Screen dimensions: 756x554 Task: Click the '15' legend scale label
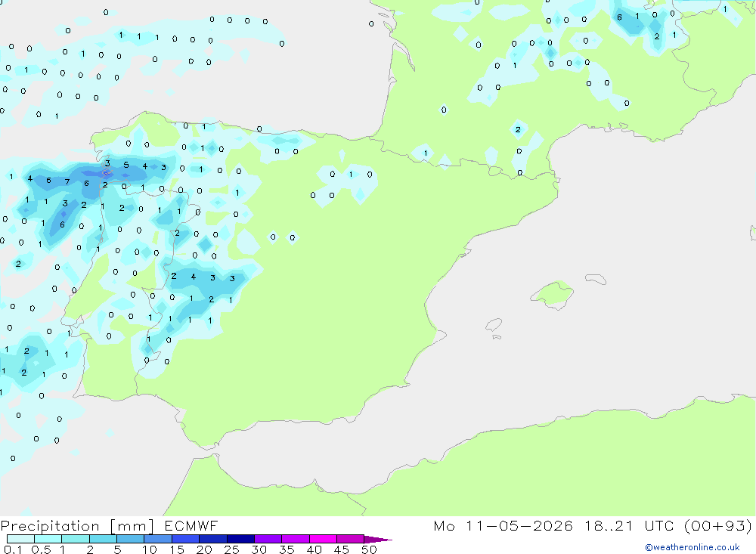pyautogui.click(x=177, y=549)
